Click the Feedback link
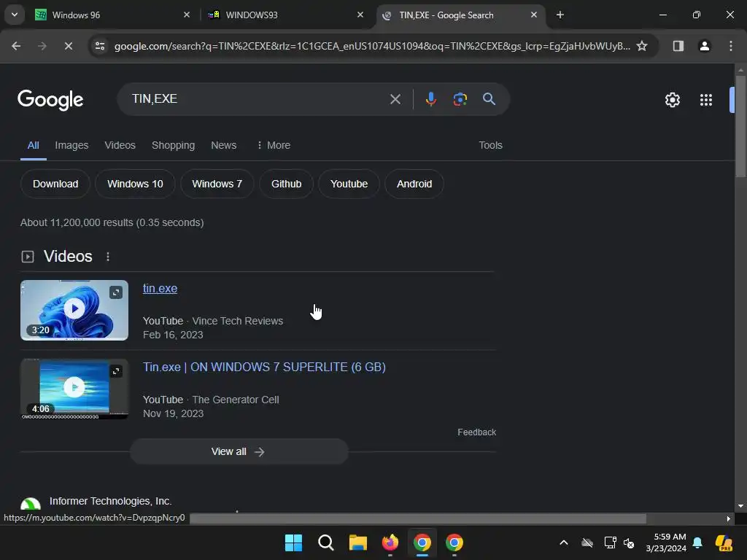 (x=477, y=432)
